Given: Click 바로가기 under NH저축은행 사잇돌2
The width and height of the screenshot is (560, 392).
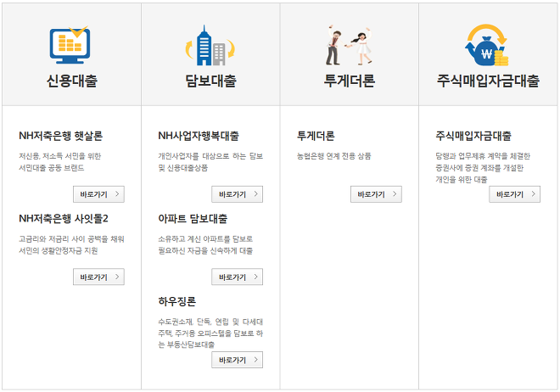Looking at the screenshot, I should [98, 277].
